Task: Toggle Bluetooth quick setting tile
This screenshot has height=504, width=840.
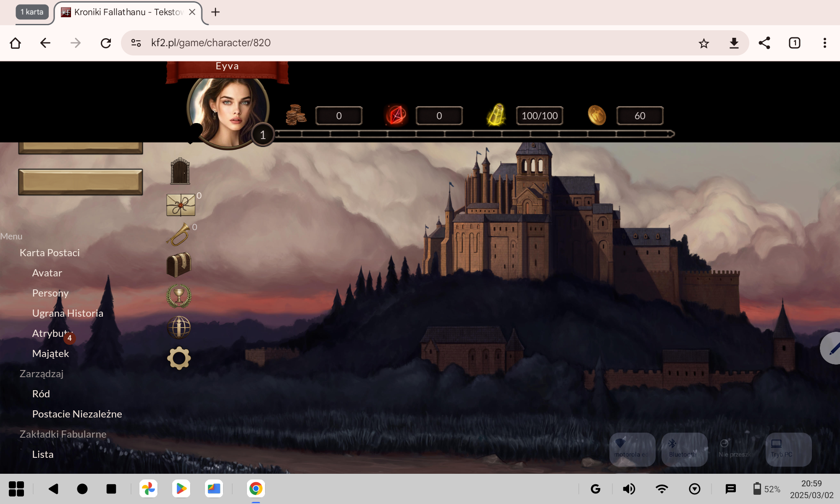Action: pyautogui.click(x=684, y=449)
